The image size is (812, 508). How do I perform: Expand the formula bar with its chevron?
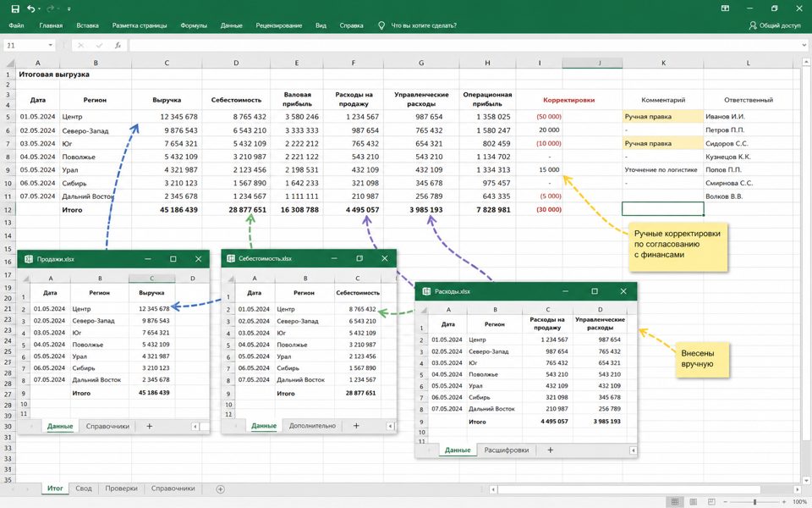804,46
